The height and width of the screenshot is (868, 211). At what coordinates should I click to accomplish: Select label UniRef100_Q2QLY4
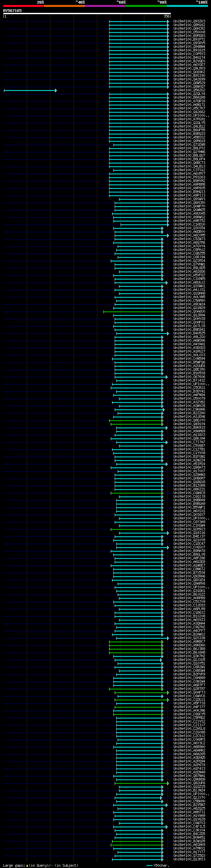[x=189, y=94]
